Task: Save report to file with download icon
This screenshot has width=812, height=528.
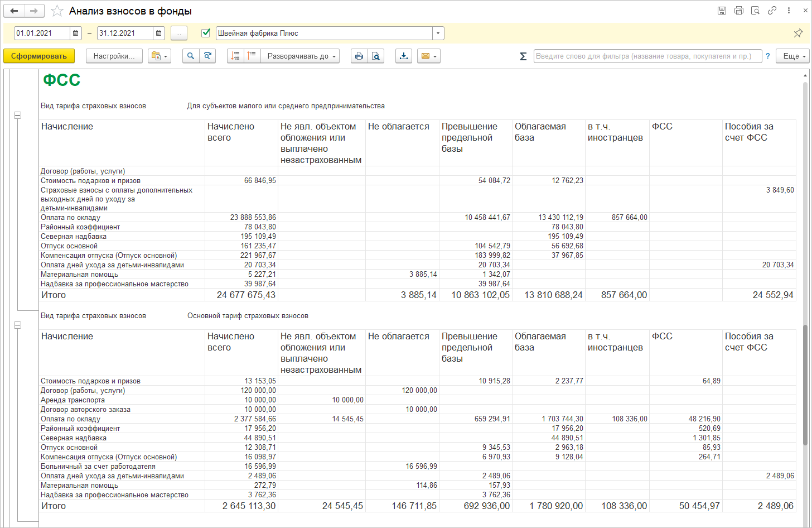Action: tap(404, 56)
